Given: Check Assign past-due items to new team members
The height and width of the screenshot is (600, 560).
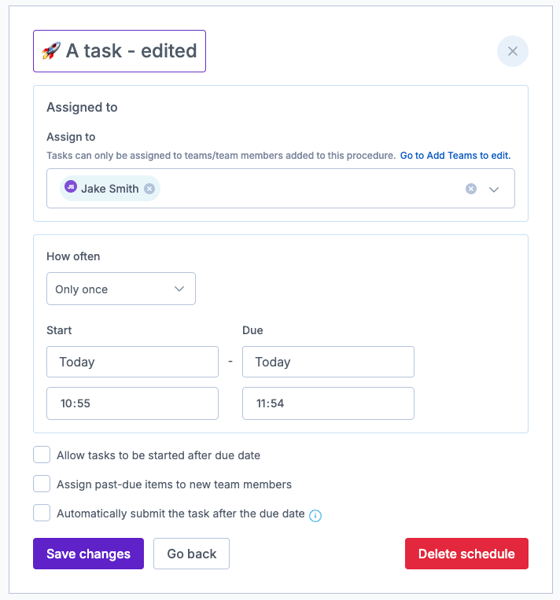Looking at the screenshot, I should point(42,484).
